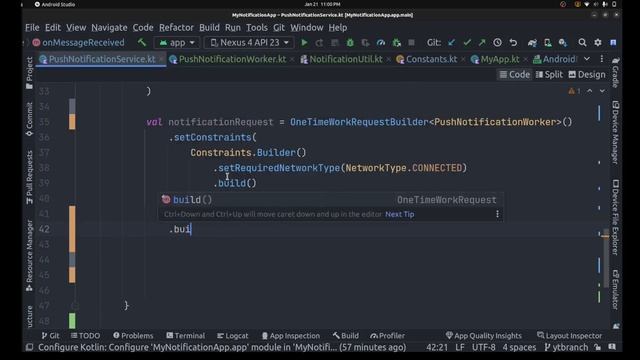
Task: Click the Stop app square icon
Action: click(x=411, y=42)
